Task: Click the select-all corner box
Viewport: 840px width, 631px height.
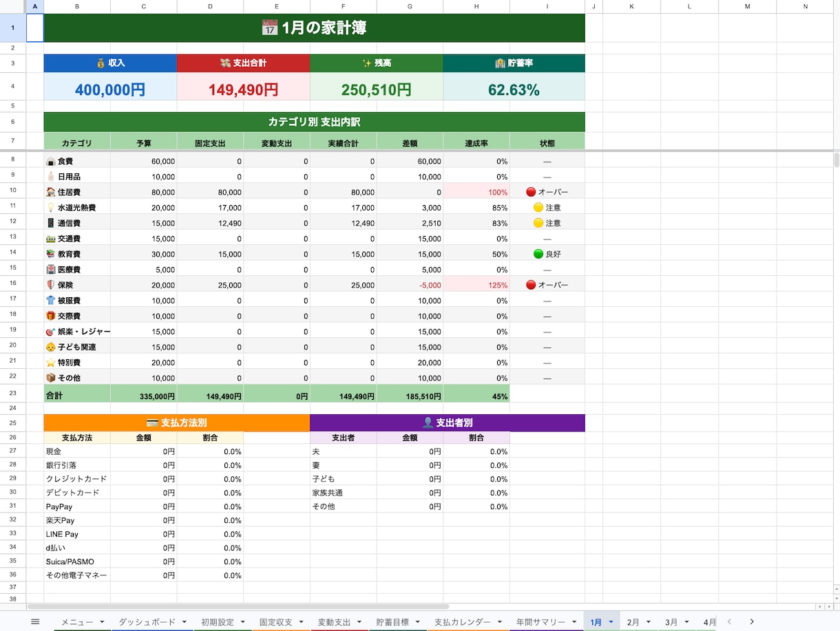Action: click(x=13, y=6)
